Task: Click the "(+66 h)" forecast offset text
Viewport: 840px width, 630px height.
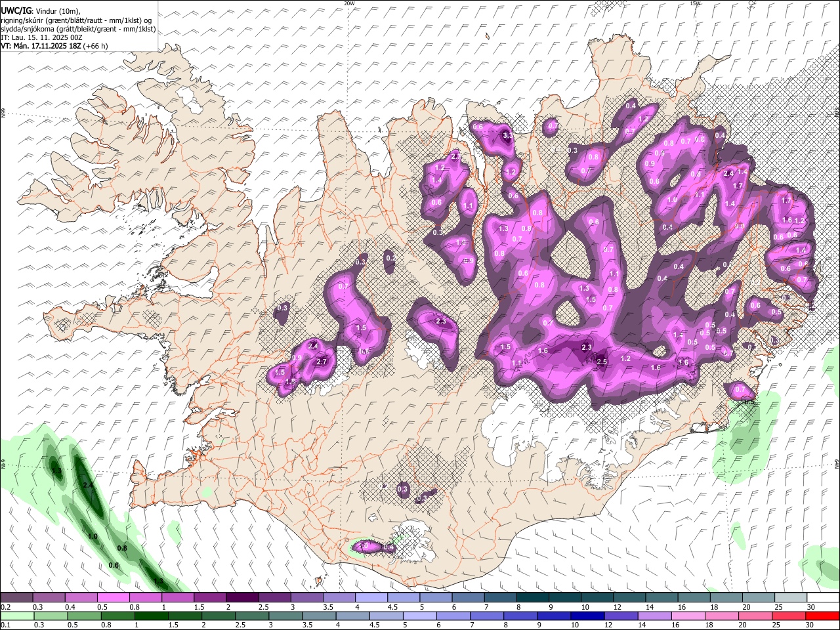Action: [x=96, y=46]
